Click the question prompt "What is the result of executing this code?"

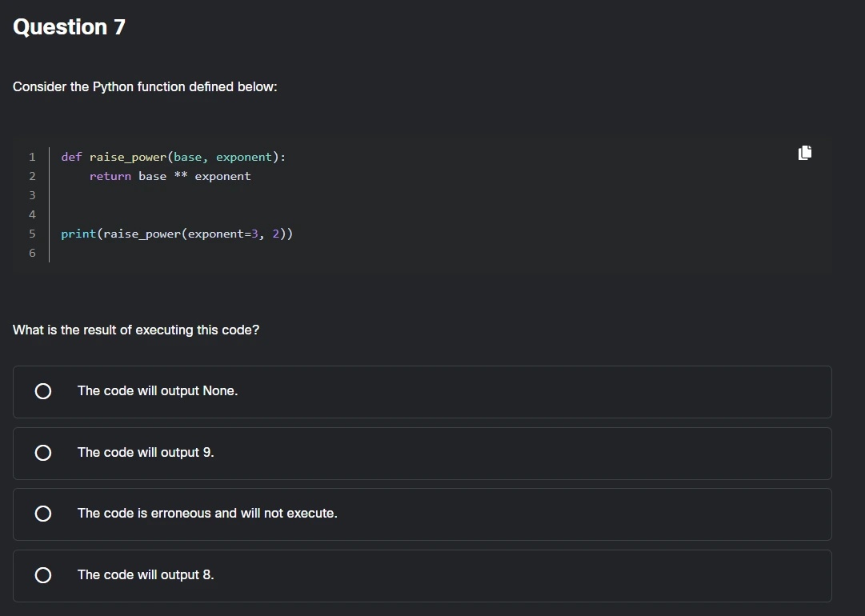(135, 330)
